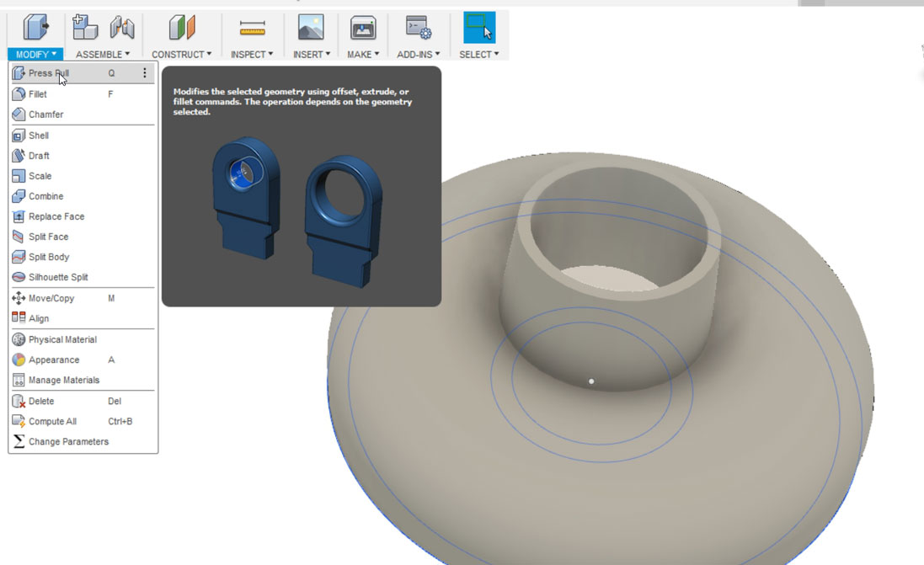924x565 pixels.
Task: Click the white sketch point on the model
Action: coord(591,381)
